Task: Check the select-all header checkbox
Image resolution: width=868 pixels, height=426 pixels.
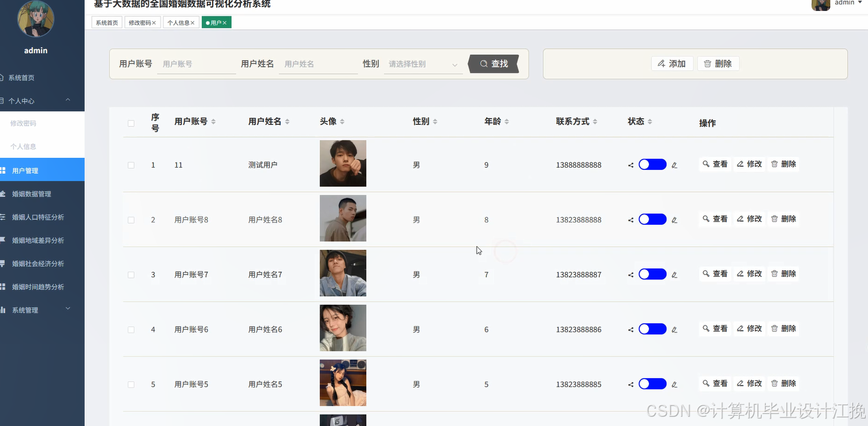Action: [x=131, y=123]
